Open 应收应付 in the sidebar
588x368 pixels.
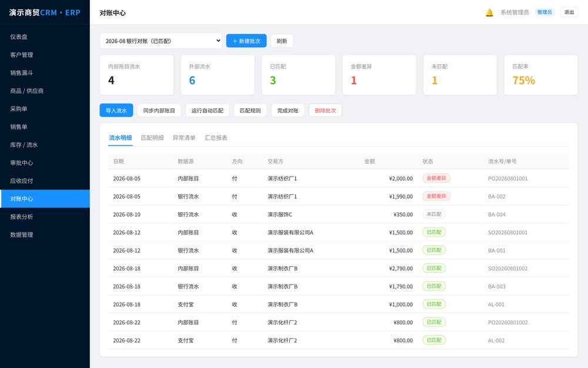click(45, 181)
